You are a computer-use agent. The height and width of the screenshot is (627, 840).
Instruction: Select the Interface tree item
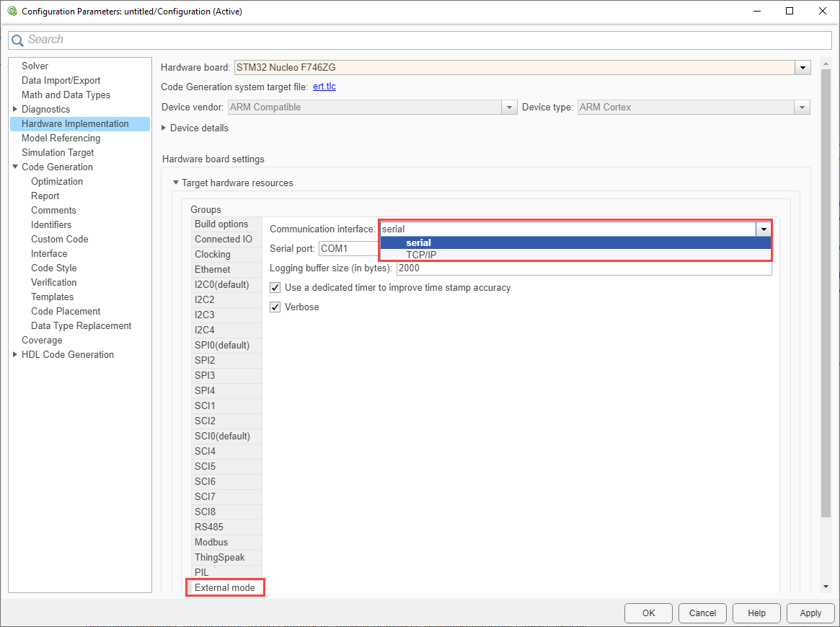(x=49, y=254)
